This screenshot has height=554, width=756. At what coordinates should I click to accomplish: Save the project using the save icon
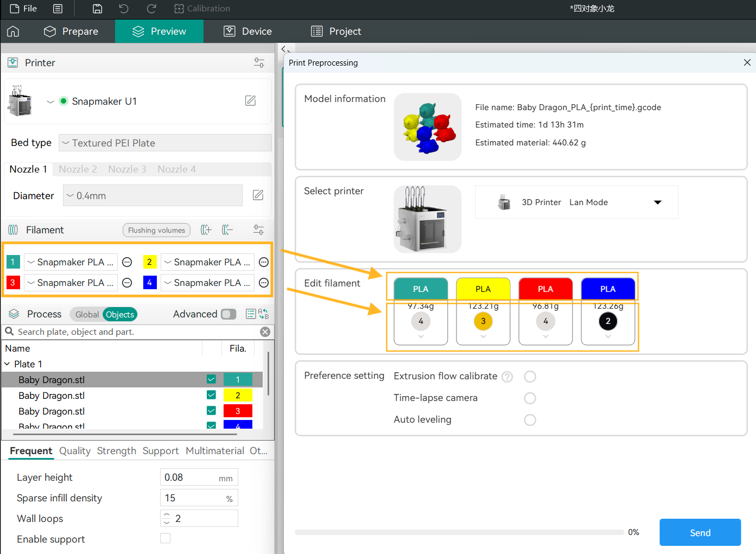[97, 9]
